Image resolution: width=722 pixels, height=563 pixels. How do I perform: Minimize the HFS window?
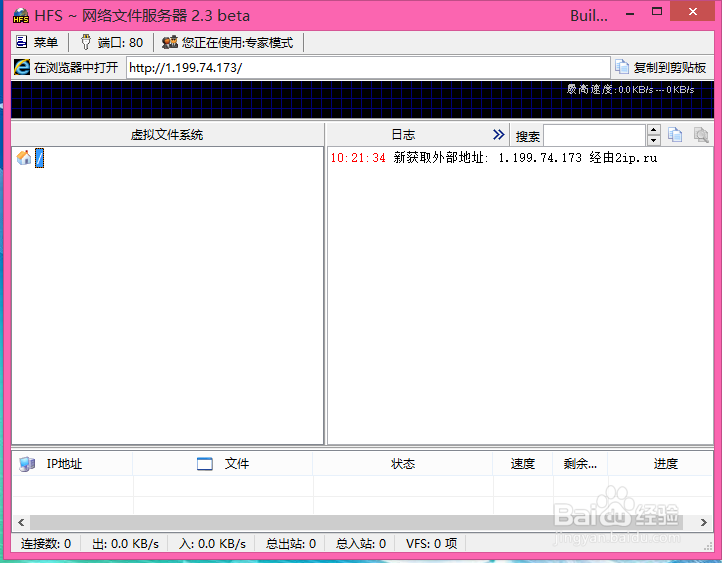(630, 14)
